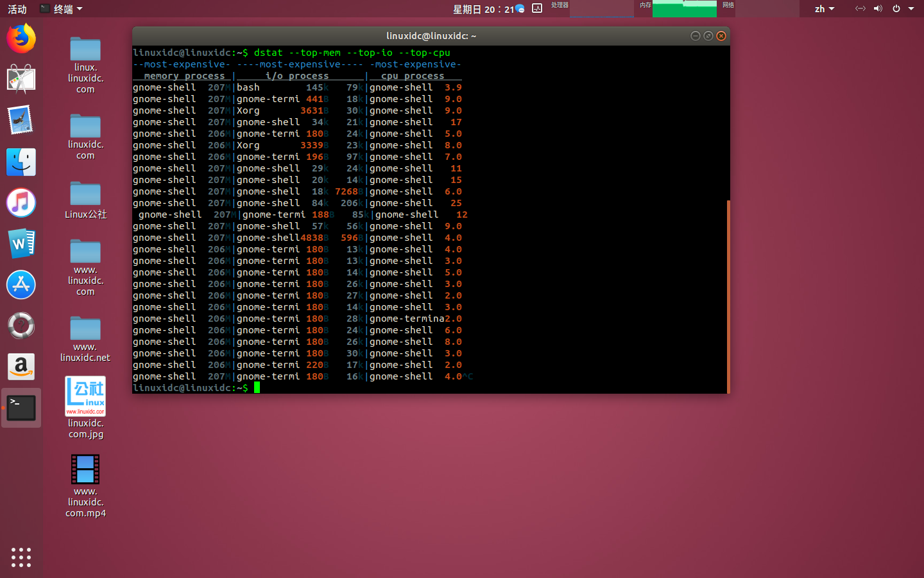The image size is (924, 578).
Task: Click the cpu value 25 in terminal
Action: tap(456, 203)
